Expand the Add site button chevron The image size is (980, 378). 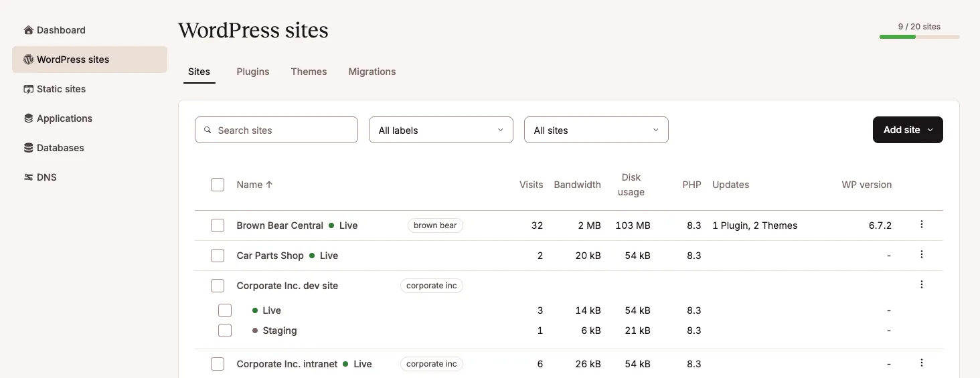[930, 130]
